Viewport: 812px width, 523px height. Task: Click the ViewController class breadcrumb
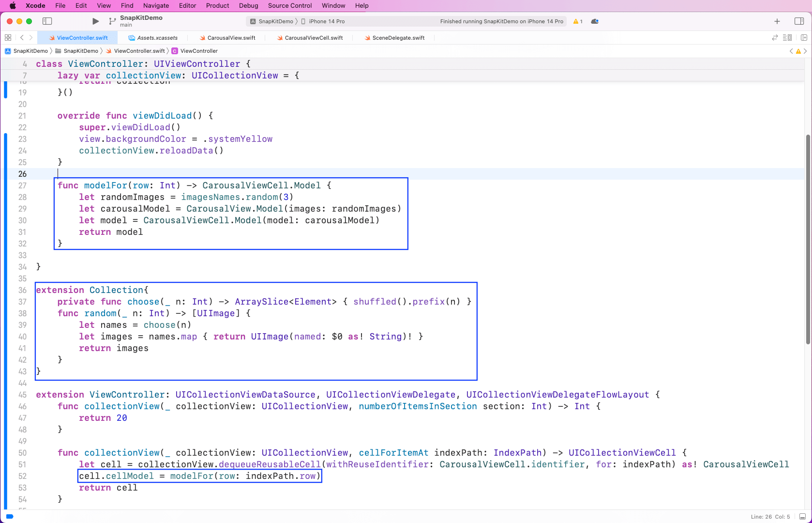pyautogui.click(x=198, y=51)
